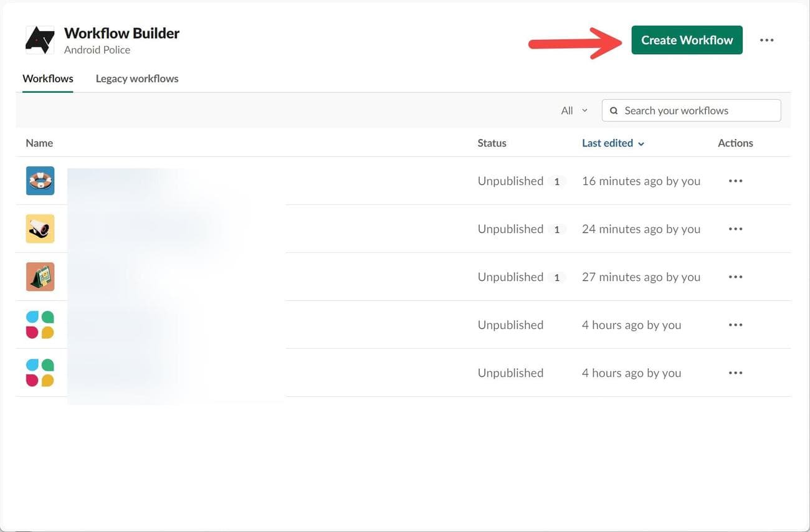The width and height of the screenshot is (810, 532).
Task: Click the Create Workflow button
Action: pyautogui.click(x=687, y=40)
